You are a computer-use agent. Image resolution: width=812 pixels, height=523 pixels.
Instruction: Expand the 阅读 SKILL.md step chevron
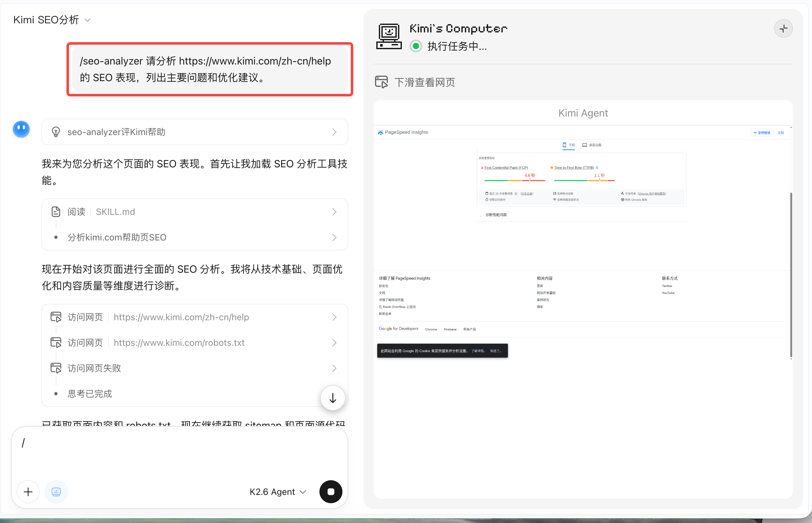click(x=334, y=212)
